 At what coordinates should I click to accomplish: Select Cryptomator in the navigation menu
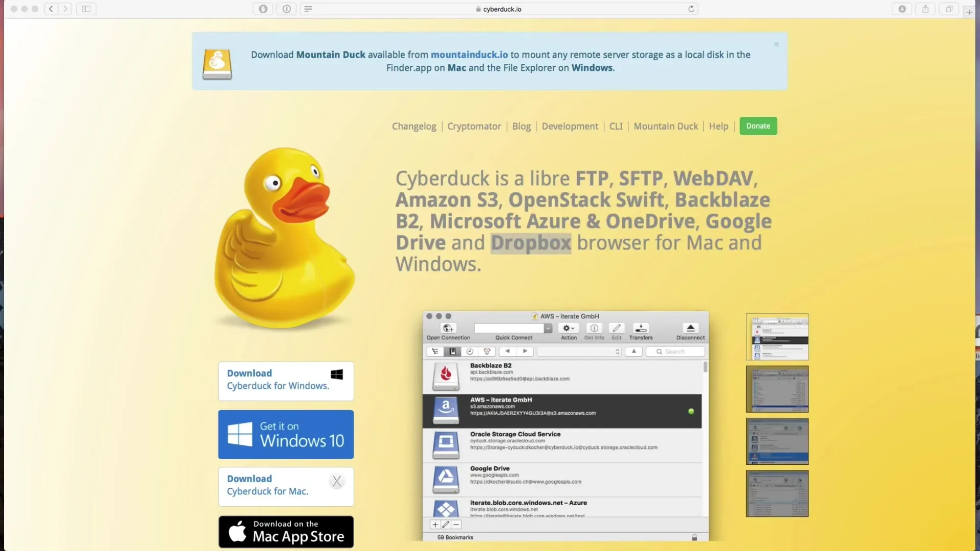coord(474,126)
